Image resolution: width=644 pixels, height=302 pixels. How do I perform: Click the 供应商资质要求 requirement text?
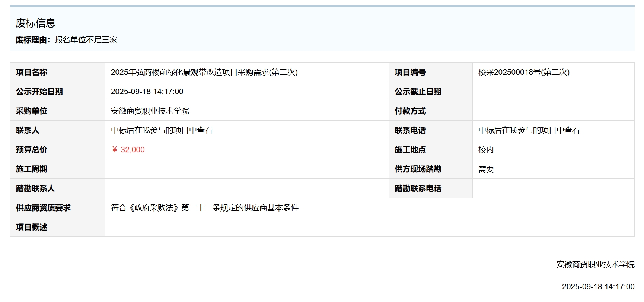click(204, 208)
